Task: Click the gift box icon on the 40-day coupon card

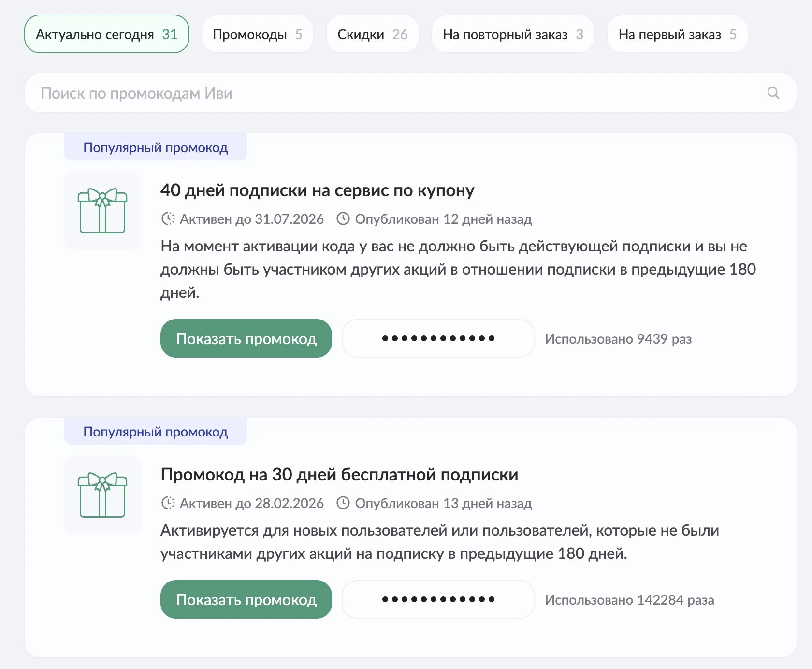Action: click(x=101, y=211)
